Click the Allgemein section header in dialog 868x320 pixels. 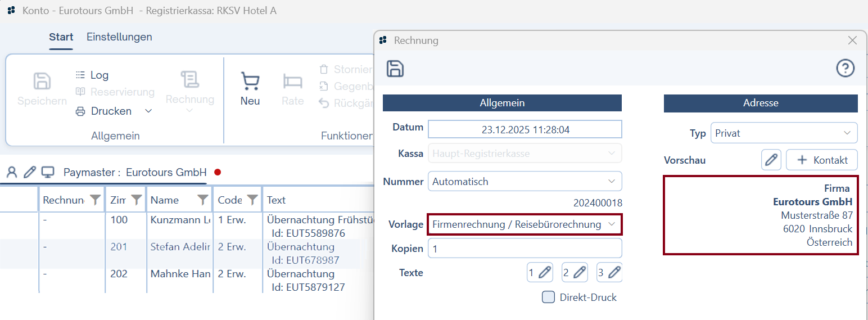click(502, 103)
